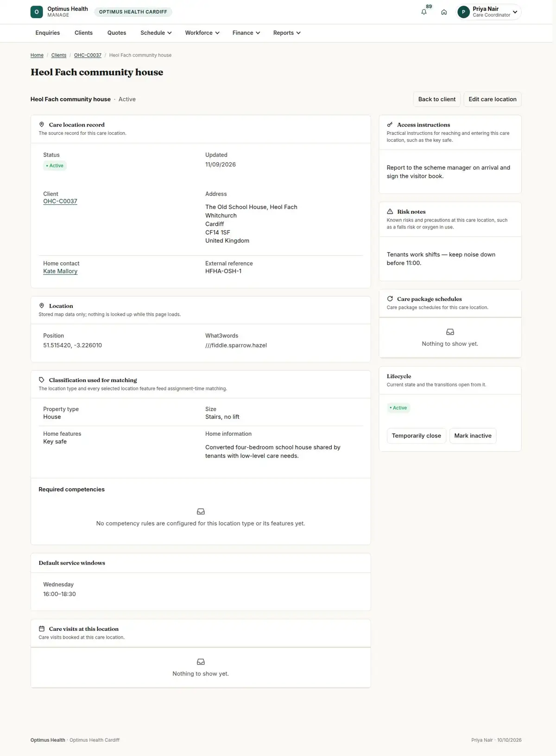Go to Enquiries

48,33
